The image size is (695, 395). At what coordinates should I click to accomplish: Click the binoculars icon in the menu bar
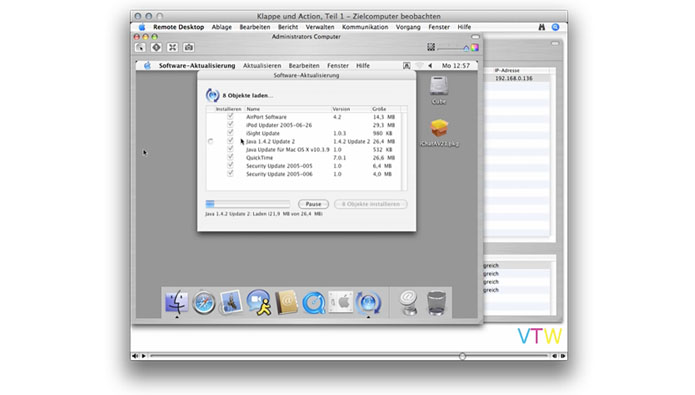click(542, 27)
